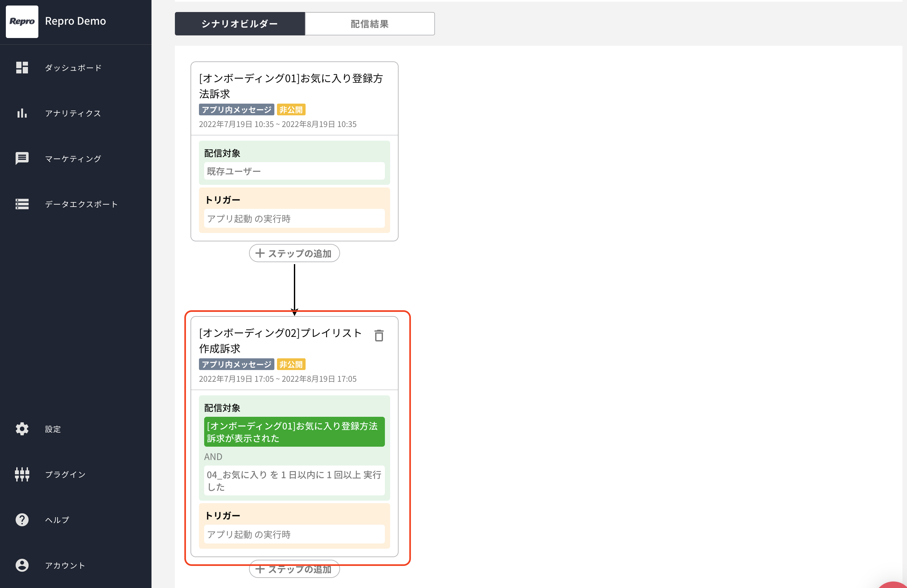Open the アカウント profile icon
The width and height of the screenshot is (907, 588).
pos(22,565)
